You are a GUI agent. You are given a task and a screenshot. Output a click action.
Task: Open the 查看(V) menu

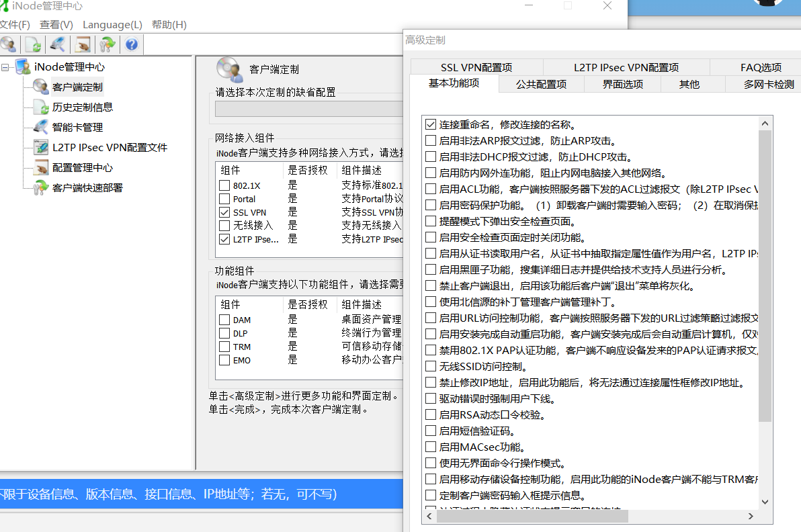click(x=56, y=24)
